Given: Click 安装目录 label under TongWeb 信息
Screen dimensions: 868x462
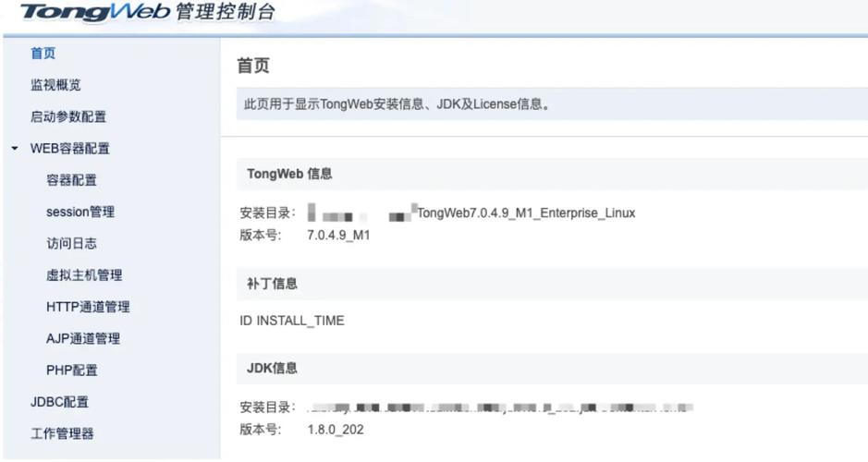Looking at the screenshot, I should [267, 213].
